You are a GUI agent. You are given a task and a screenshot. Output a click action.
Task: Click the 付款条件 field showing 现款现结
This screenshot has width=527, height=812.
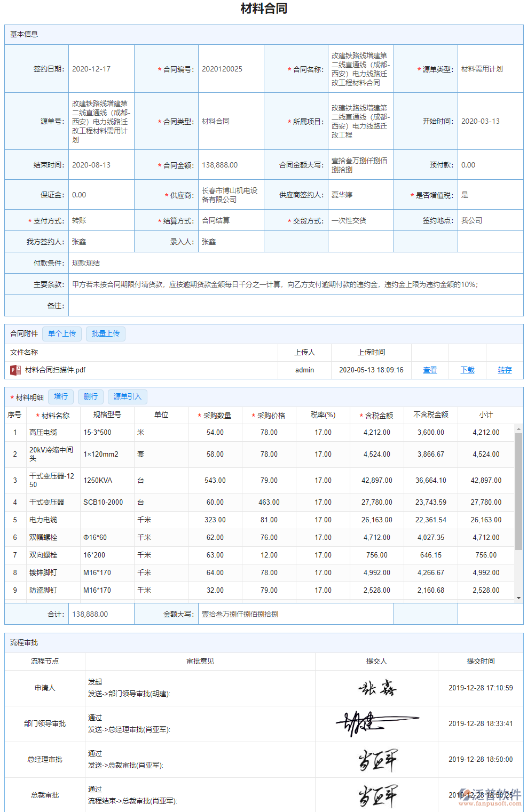(x=295, y=263)
